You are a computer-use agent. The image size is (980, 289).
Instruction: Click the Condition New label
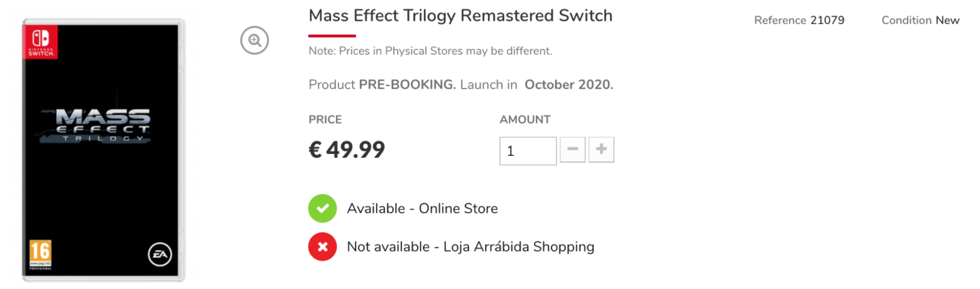coord(920,20)
